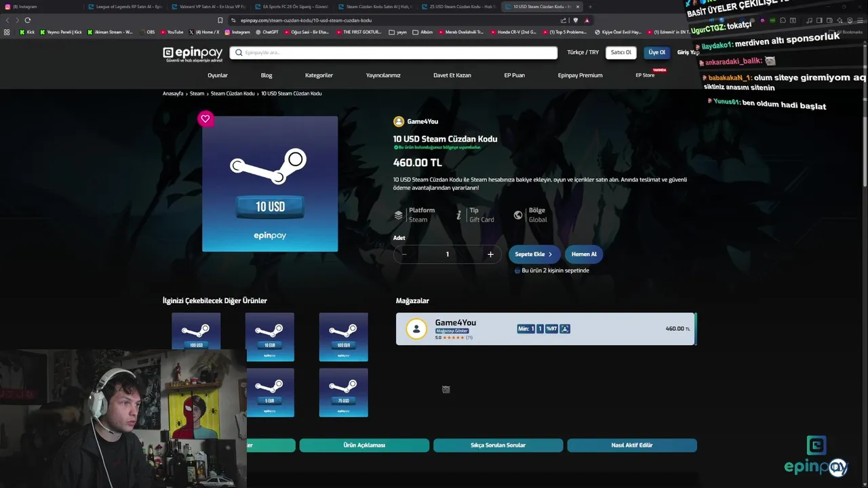Open EP Store menu item
Viewport: 868px width, 488px height.
click(x=645, y=75)
